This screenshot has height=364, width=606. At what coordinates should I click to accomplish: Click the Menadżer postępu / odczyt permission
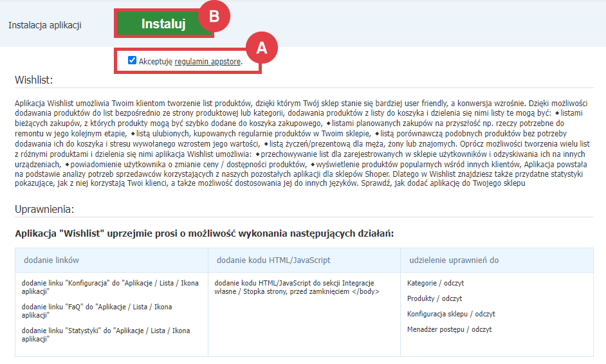[449, 329]
